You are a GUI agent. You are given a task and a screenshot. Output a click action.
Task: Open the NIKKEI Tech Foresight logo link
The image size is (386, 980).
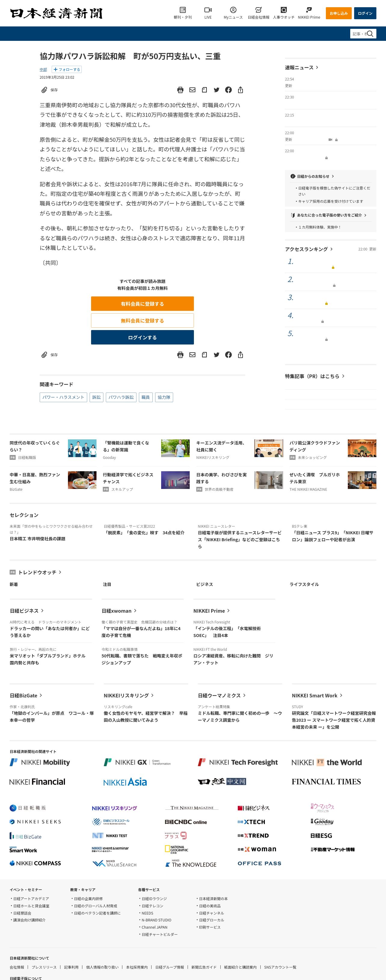238,762
